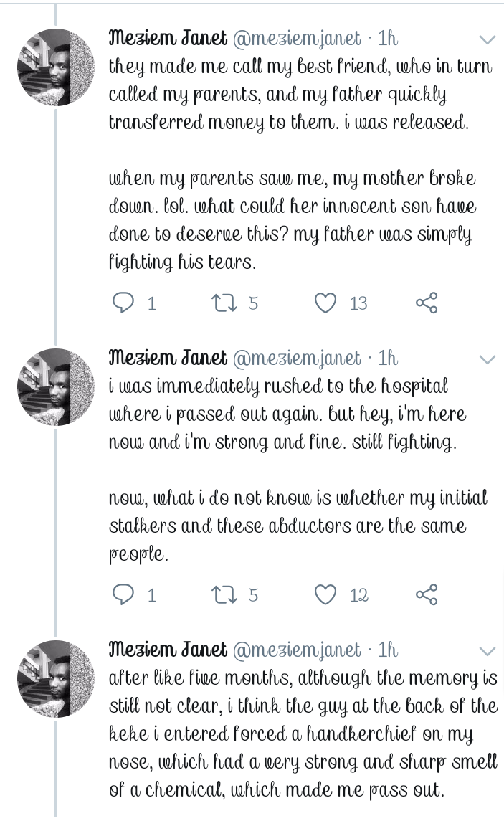Open the Meziem Janet profile name on the first tweet
This screenshot has height=826, width=504.
168,39
